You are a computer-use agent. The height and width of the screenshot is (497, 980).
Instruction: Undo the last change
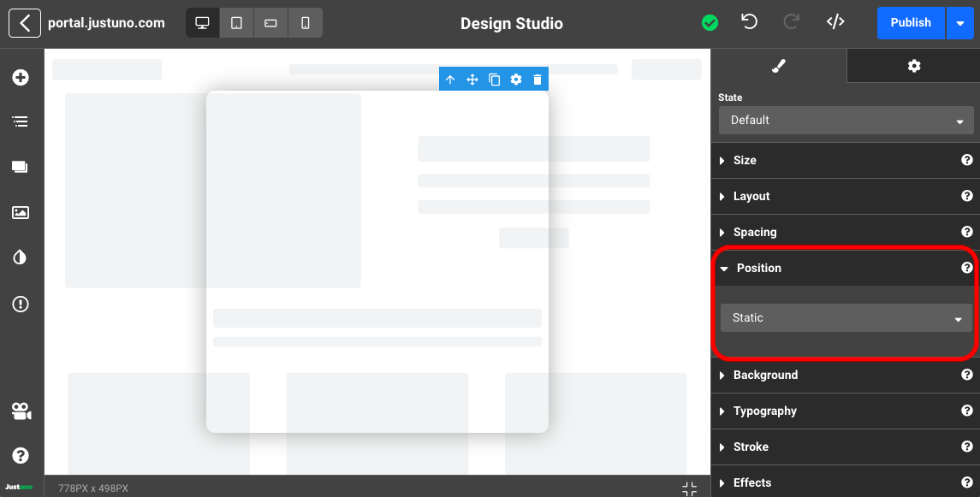(750, 22)
